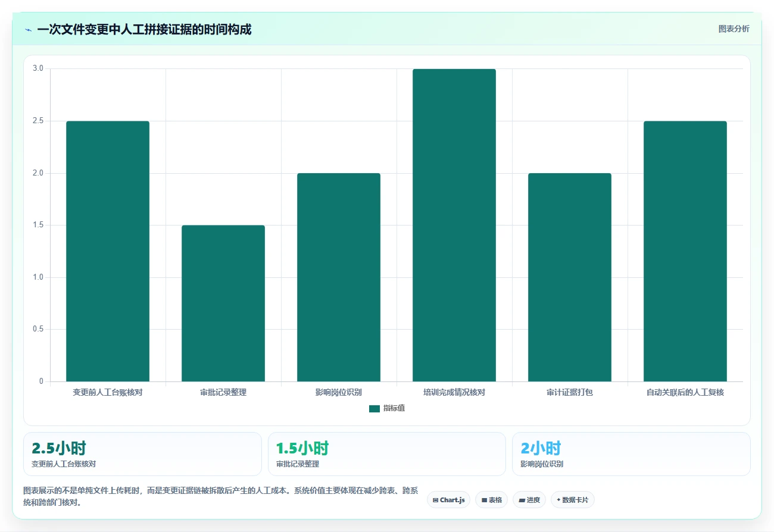Click the y-axis value 0.5
The height and width of the screenshot is (532, 774).
(38, 329)
